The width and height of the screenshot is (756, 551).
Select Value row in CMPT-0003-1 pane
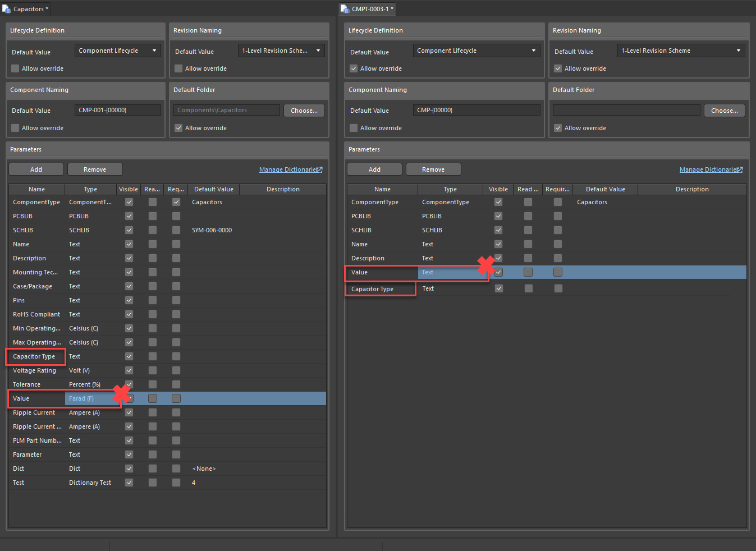tap(547, 272)
